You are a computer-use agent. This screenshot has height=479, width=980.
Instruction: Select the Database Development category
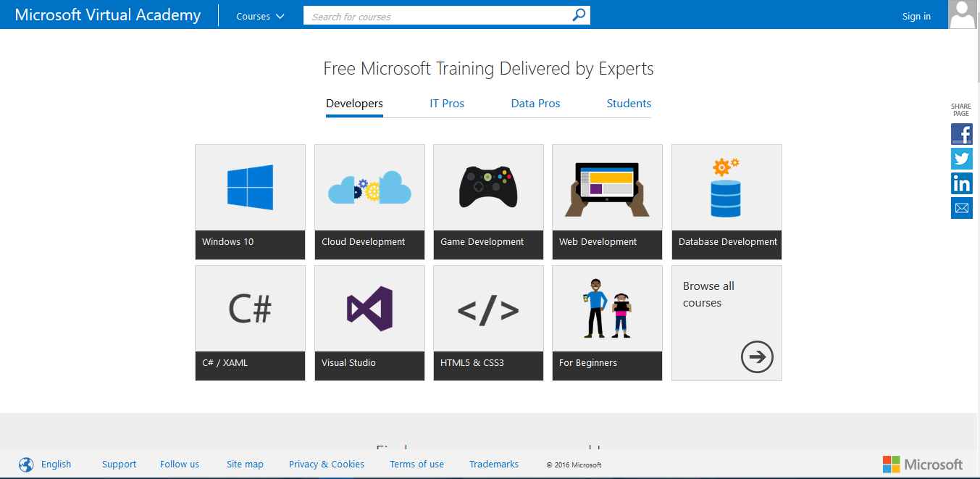(x=726, y=202)
